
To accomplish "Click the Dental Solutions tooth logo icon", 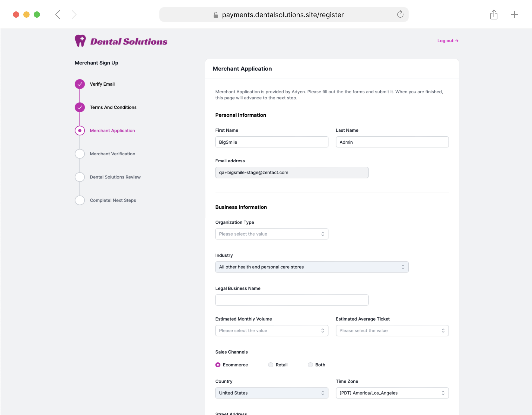I will tap(80, 41).
